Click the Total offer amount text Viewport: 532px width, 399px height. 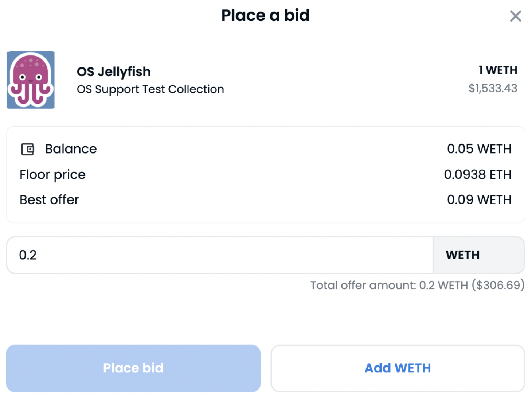coord(417,285)
